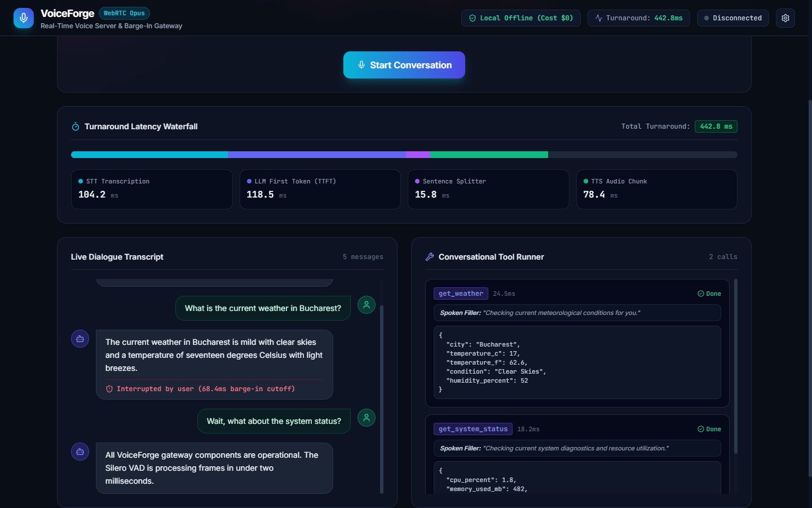The height and width of the screenshot is (508, 812).
Task: Click the bot avatar beside the Bucharest weather answer
Action: tap(80, 339)
